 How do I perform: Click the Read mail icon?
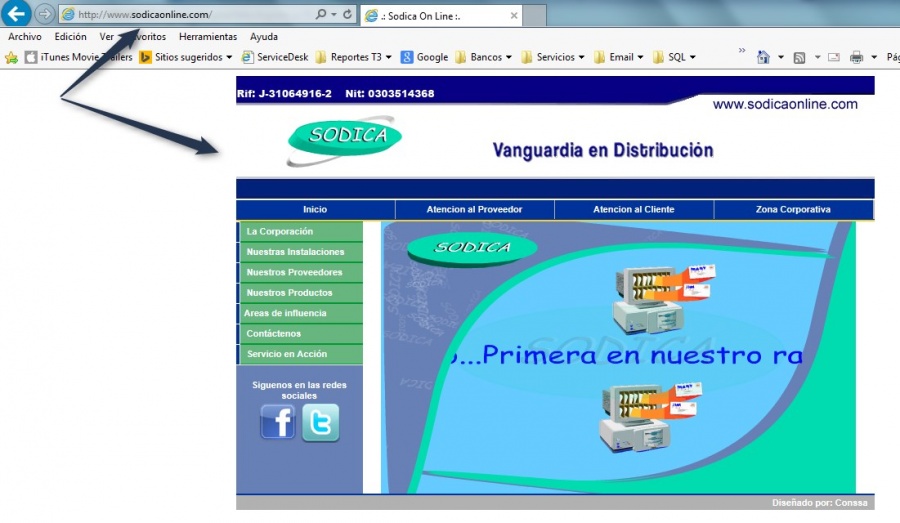tap(834, 57)
